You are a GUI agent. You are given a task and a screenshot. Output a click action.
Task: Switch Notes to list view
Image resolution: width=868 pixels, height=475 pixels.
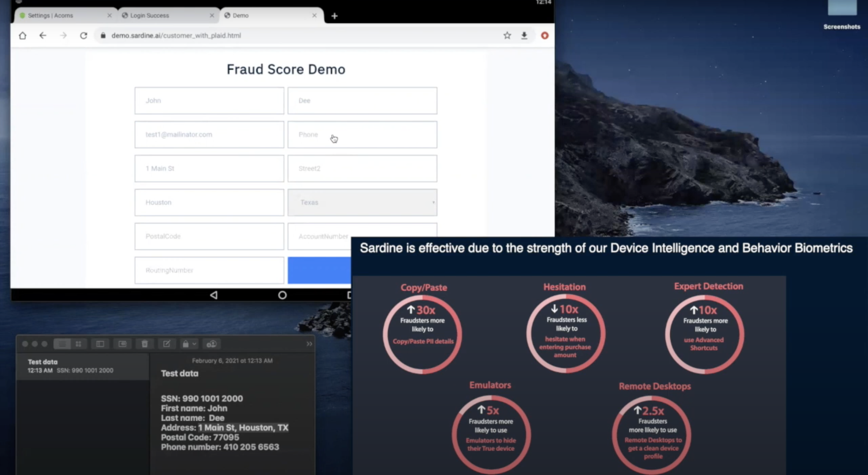62,344
